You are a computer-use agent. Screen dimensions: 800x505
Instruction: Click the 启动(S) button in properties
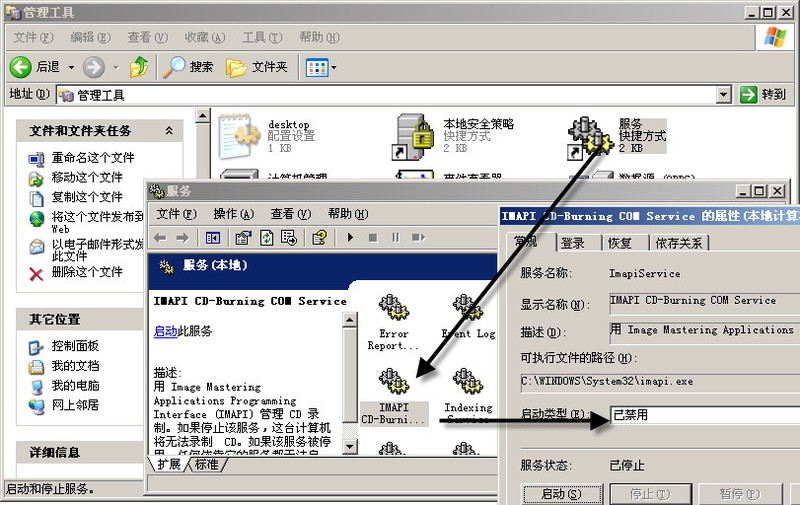[x=561, y=494]
